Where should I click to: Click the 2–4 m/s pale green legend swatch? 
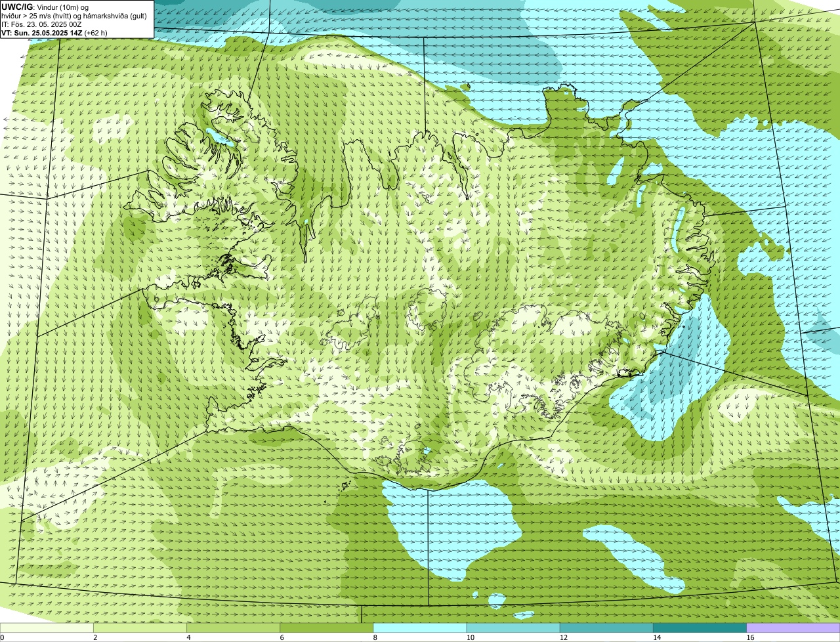point(140,628)
